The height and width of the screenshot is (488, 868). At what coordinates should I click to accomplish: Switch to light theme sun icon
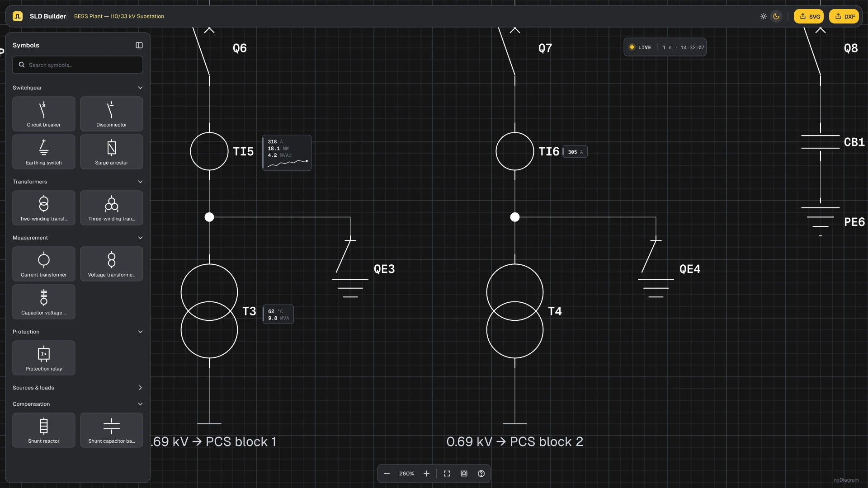(x=764, y=16)
